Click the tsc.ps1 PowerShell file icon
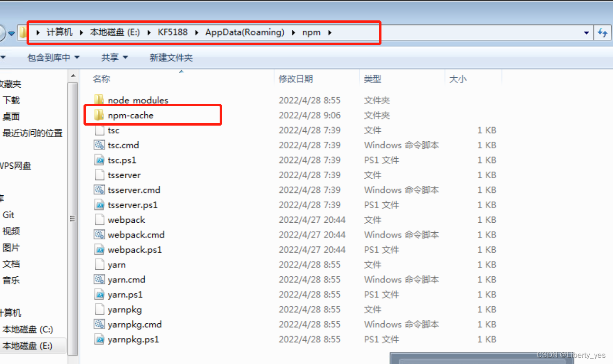This screenshot has width=613, height=364. click(99, 160)
